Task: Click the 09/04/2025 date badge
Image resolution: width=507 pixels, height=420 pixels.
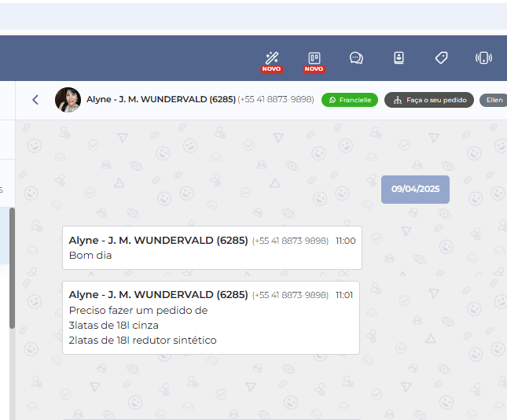Action: 415,189
